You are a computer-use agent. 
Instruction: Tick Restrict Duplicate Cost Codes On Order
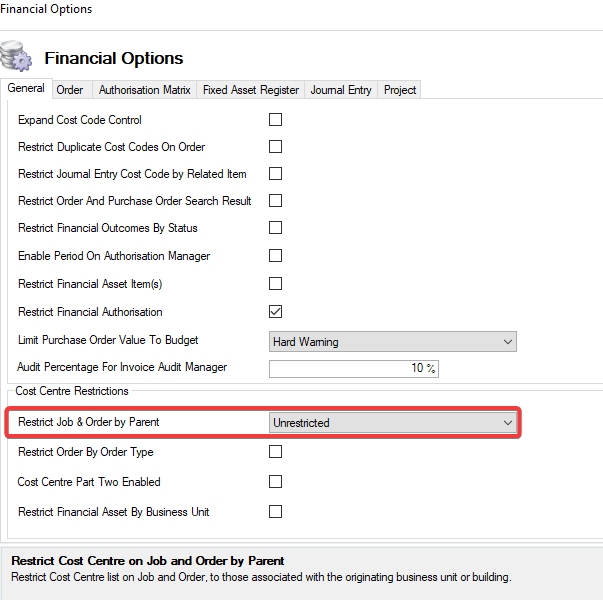[276, 147]
